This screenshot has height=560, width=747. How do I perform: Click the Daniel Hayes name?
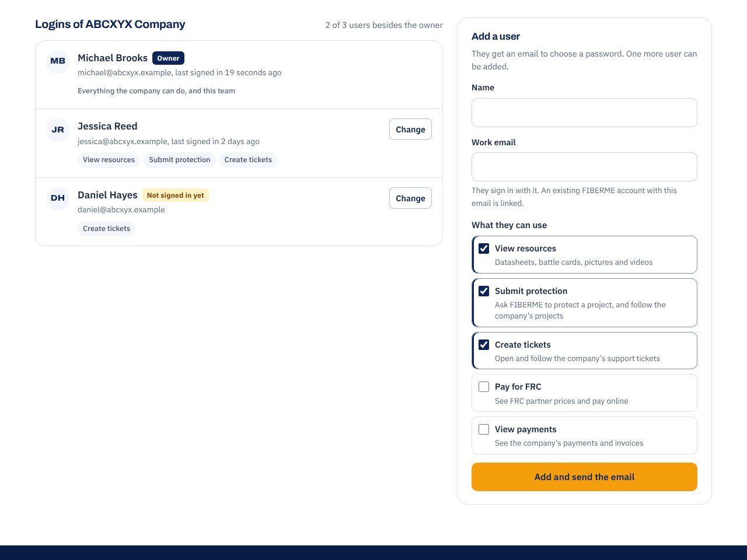(x=107, y=195)
